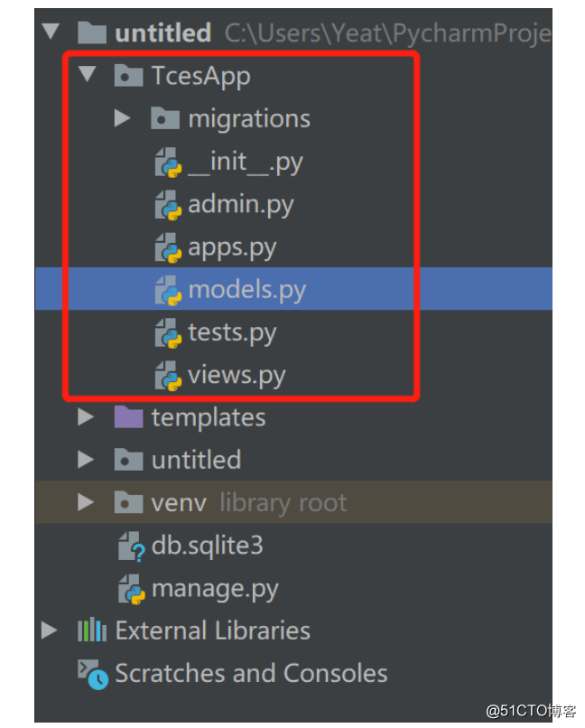The height and width of the screenshot is (728, 585).
Task: Click the TcesApp package folder icon
Action: point(126,76)
